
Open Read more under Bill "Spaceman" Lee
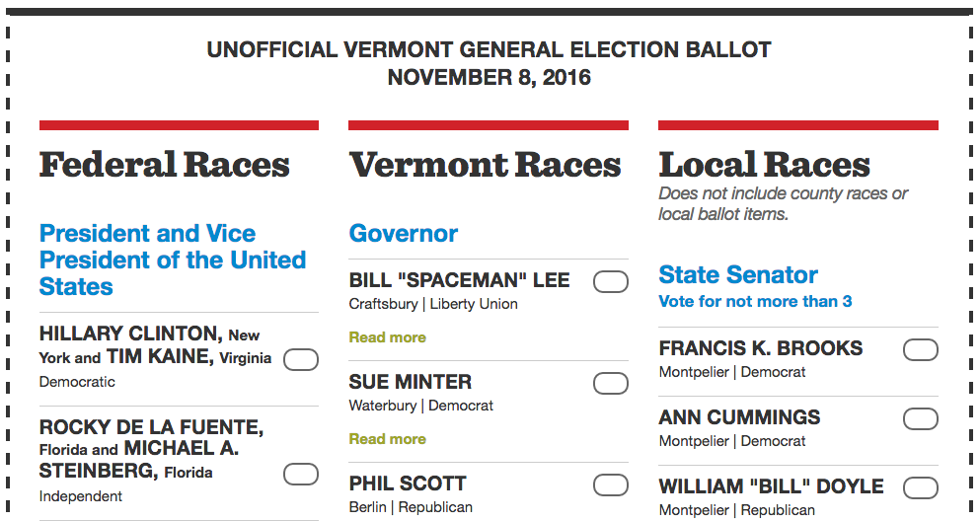coord(388,337)
